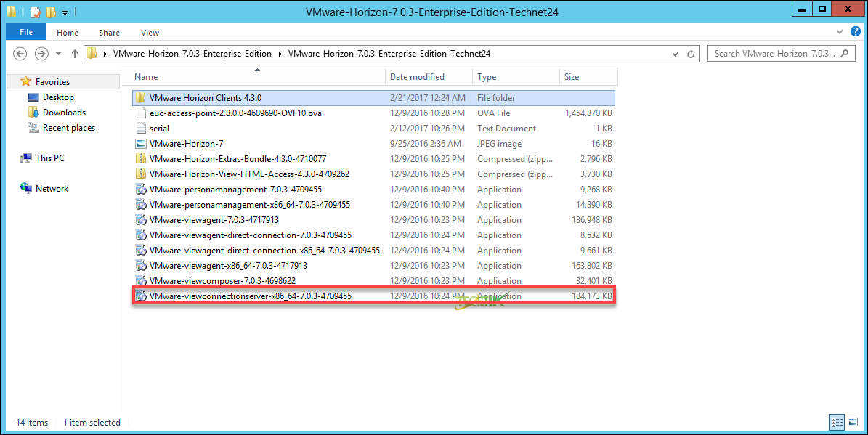Image resolution: width=868 pixels, height=435 pixels.
Task: Open address bar history dropdown
Action: (675, 54)
